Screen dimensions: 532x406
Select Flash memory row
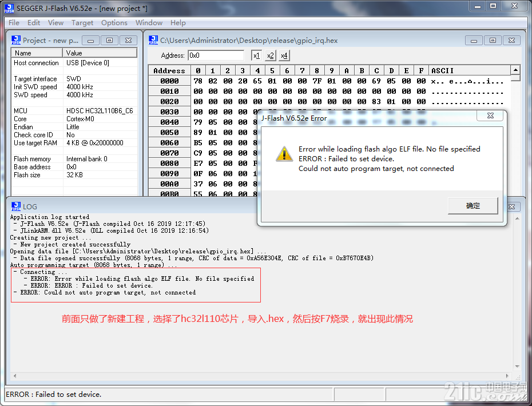[74, 159]
